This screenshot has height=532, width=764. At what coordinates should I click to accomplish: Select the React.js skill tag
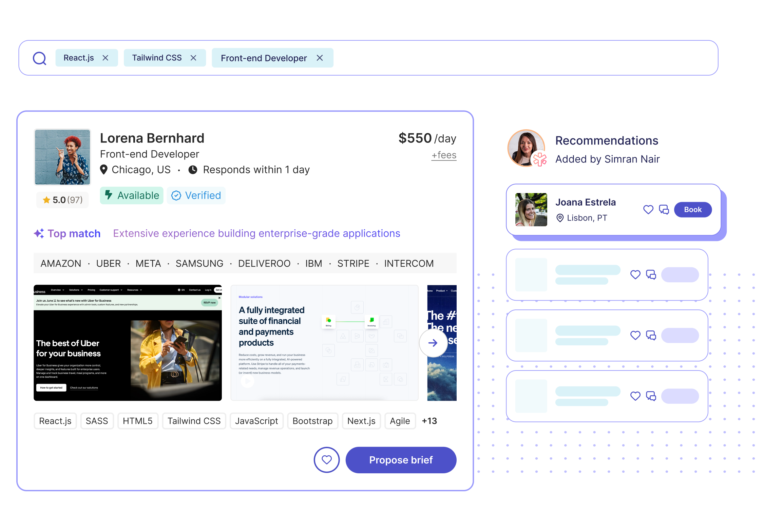[55, 421]
